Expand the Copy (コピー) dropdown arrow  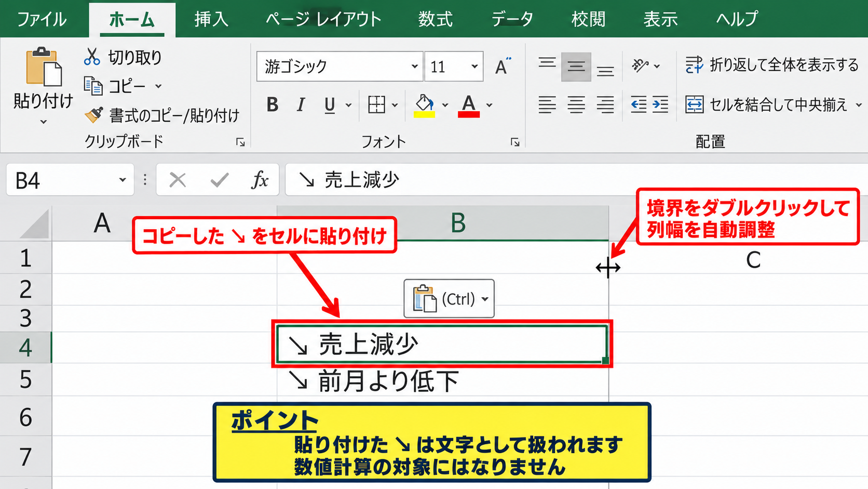pyautogui.click(x=158, y=86)
